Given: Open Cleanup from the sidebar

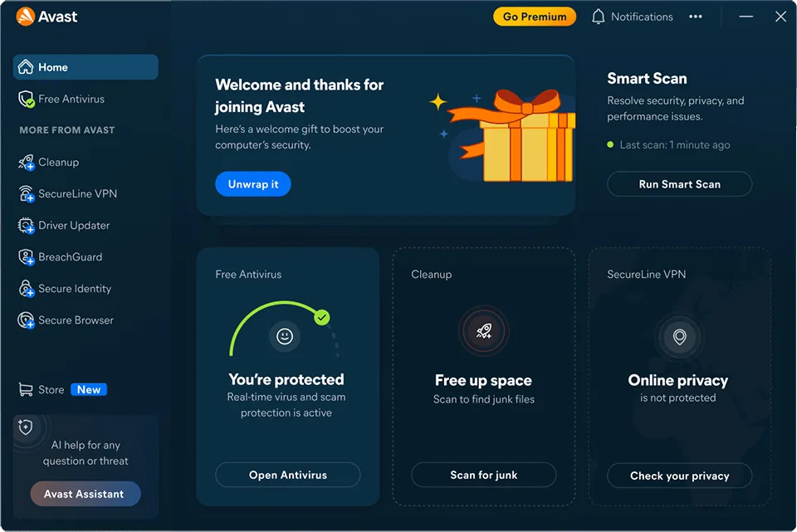Looking at the screenshot, I should 86,163.
